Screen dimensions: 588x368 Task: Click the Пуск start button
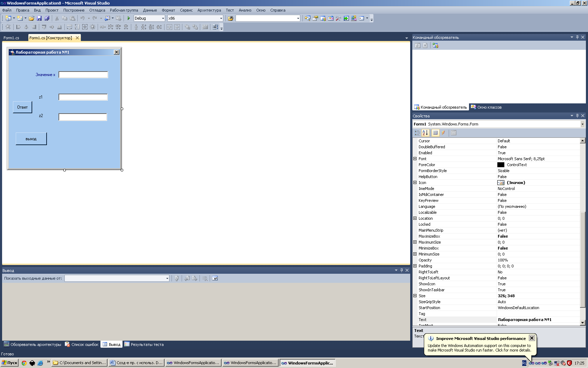click(x=9, y=363)
